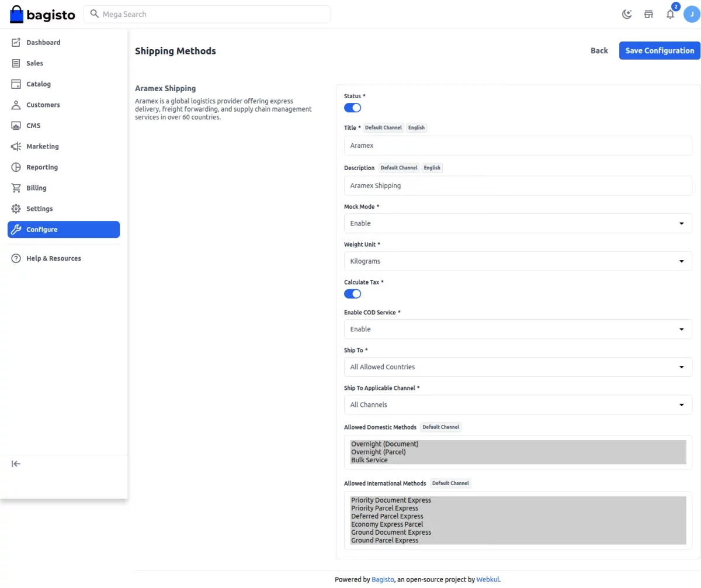Select Ground Document Express method
This screenshot has height=588, width=701.
(x=518, y=532)
